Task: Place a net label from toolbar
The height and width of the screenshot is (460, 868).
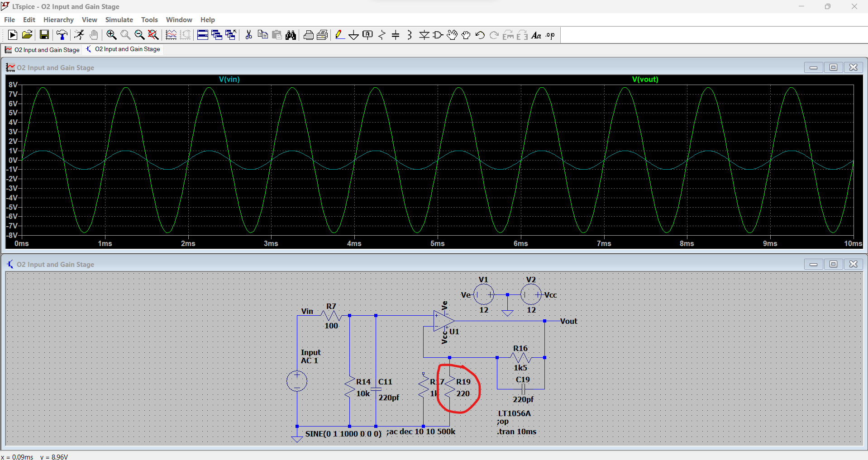Action: (x=368, y=35)
